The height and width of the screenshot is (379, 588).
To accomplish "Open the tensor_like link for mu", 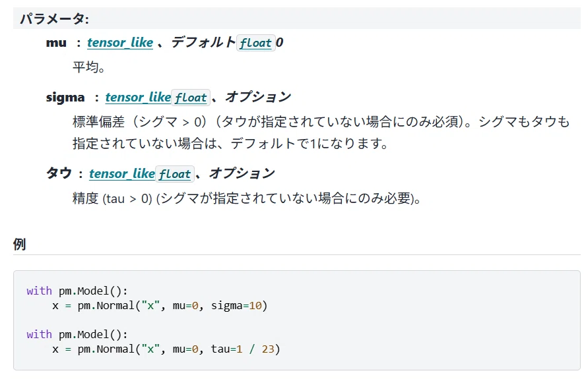I will click(x=120, y=43).
